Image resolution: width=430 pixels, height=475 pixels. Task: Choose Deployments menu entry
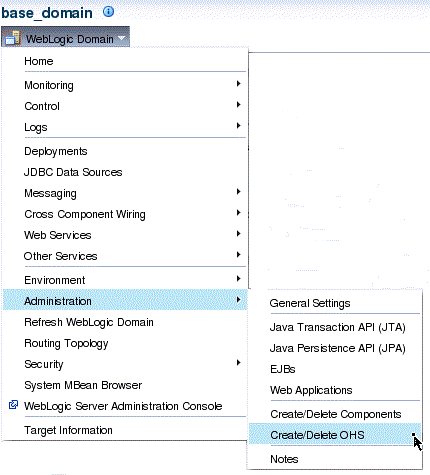(56, 151)
